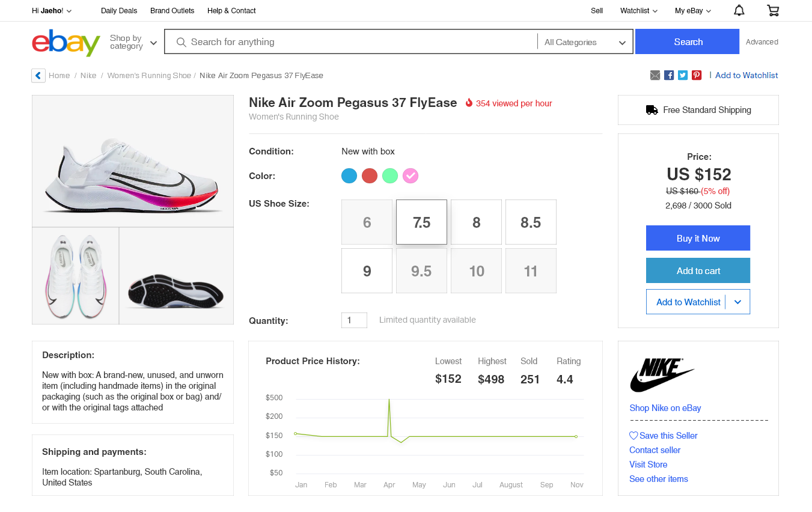Share listing on Facebook
The height and width of the screenshot is (512, 812).
[669, 75]
